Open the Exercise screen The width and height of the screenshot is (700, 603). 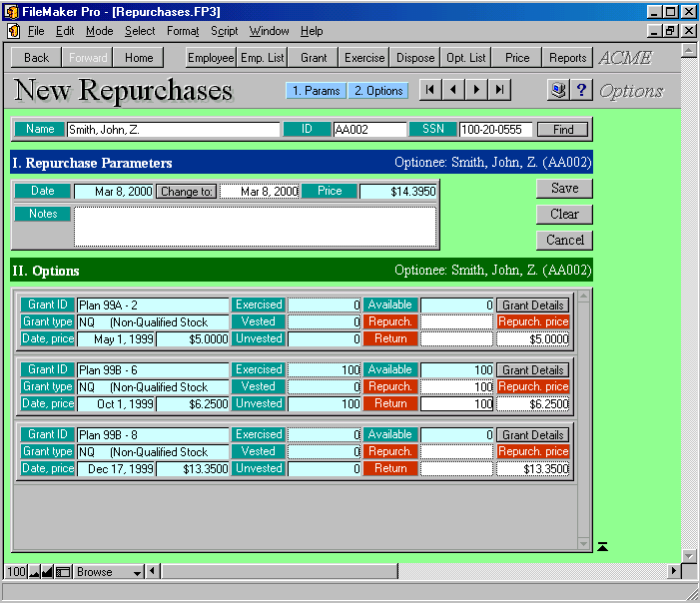364,58
